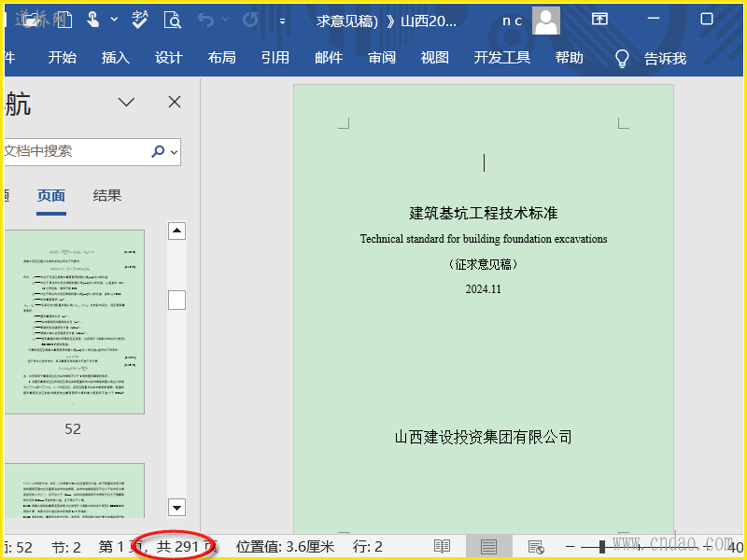Click 告诉我 search box
Image resolution: width=747 pixels, height=560 pixels.
(x=666, y=59)
